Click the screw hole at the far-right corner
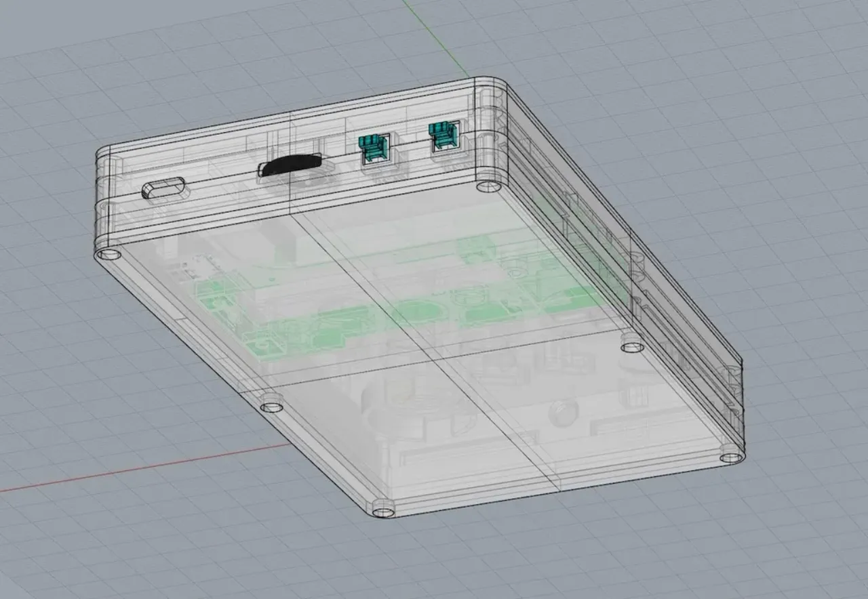 point(732,457)
